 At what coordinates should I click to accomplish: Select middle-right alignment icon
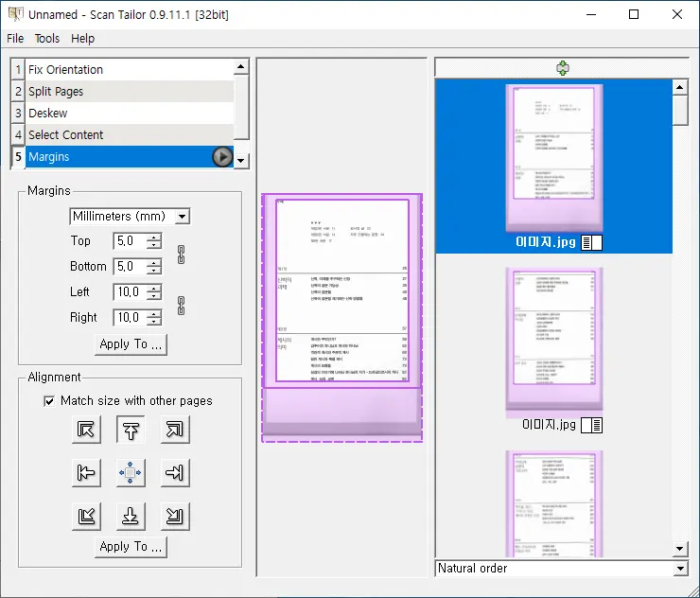175,472
